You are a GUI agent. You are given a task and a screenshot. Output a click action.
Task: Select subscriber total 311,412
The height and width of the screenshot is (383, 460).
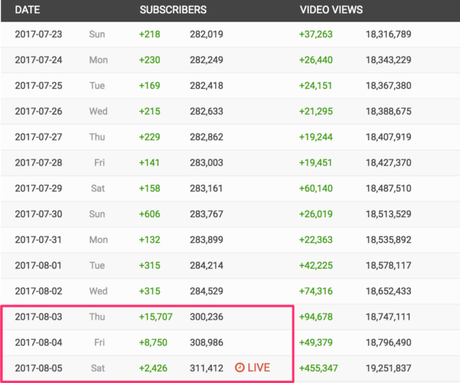207,368
